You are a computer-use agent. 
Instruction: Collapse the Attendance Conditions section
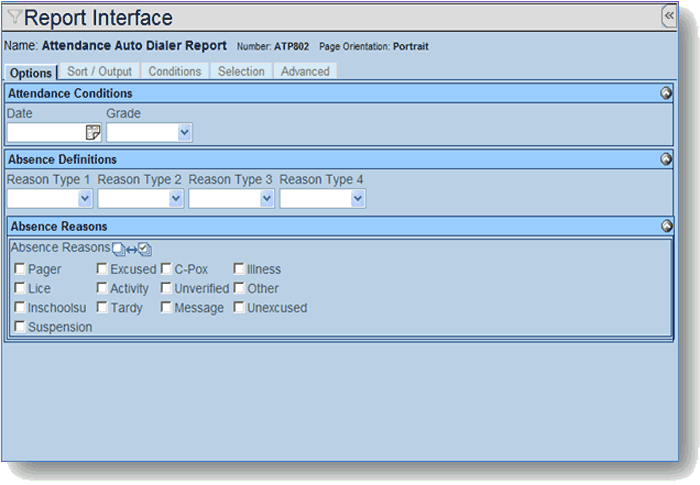(x=666, y=93)
